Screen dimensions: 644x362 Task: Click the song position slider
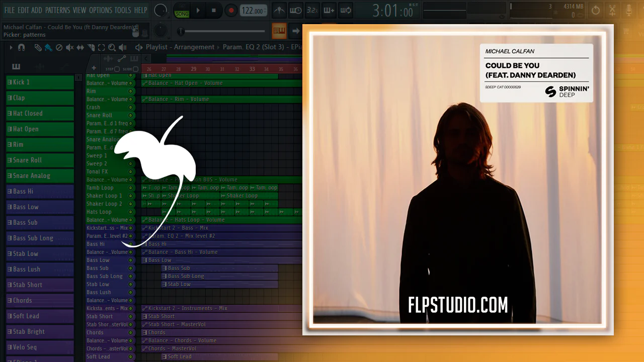tap(224, 32)
